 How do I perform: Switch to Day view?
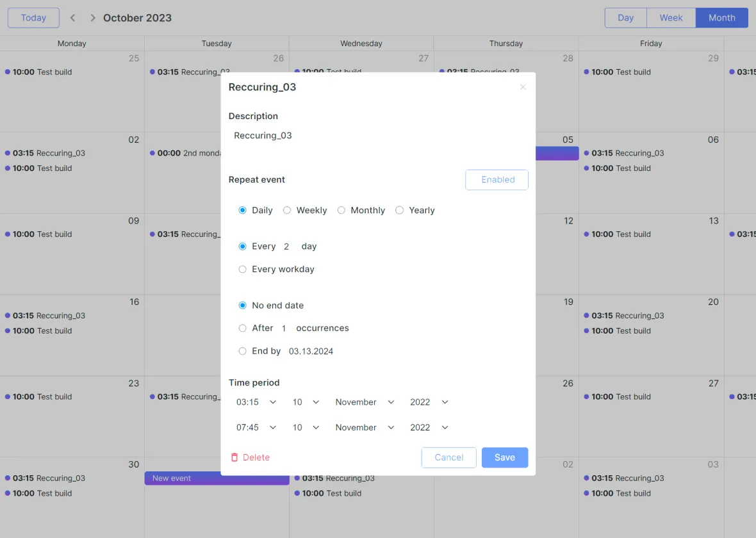click(626, 18)
